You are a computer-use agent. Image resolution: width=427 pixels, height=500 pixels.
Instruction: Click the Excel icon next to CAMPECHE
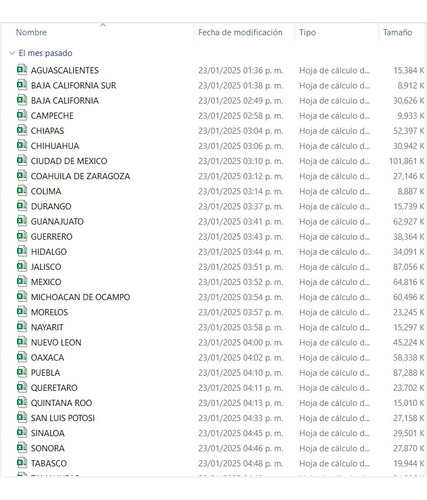point(22,115)
